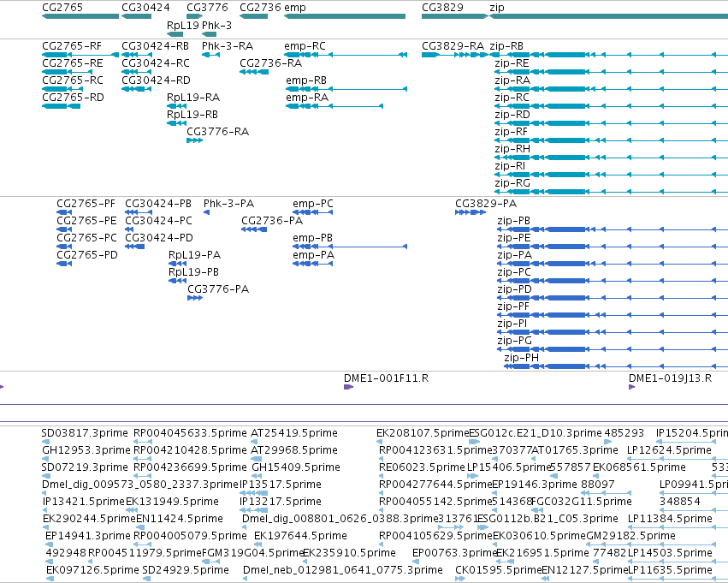The width and height of the screenshot is (728, 583).
Task: Click the emp-PC protein label
Action: 313,204
